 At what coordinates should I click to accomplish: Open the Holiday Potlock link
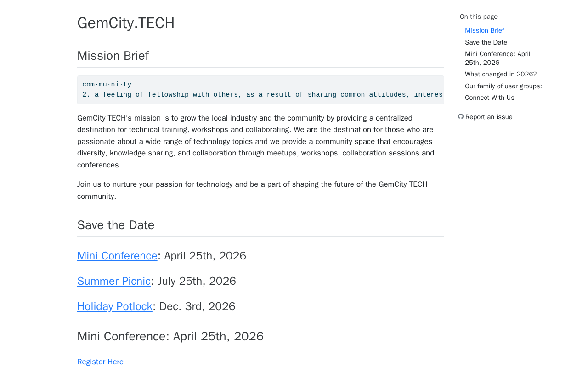tap(115, 306)
